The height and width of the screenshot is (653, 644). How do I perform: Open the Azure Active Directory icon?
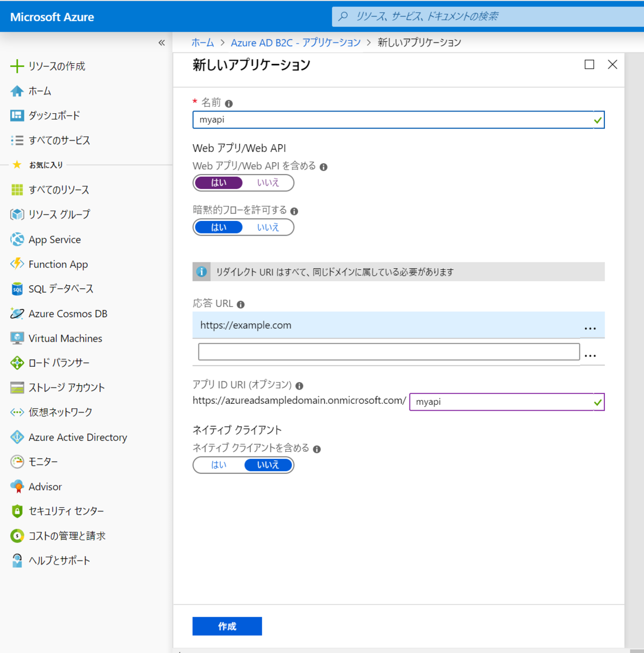[x=17, y=437]
